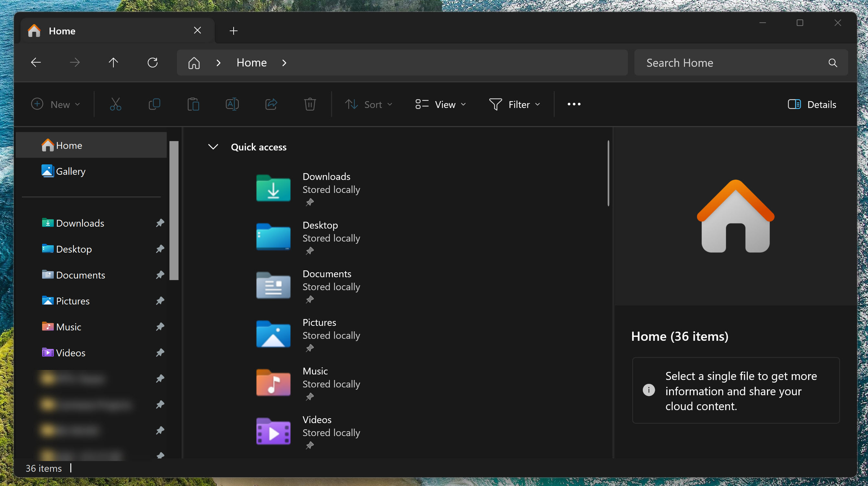The height and width of the screenshot is (486, 868).
Task: Open the See more options menu
Action: [x=574, y=104]
